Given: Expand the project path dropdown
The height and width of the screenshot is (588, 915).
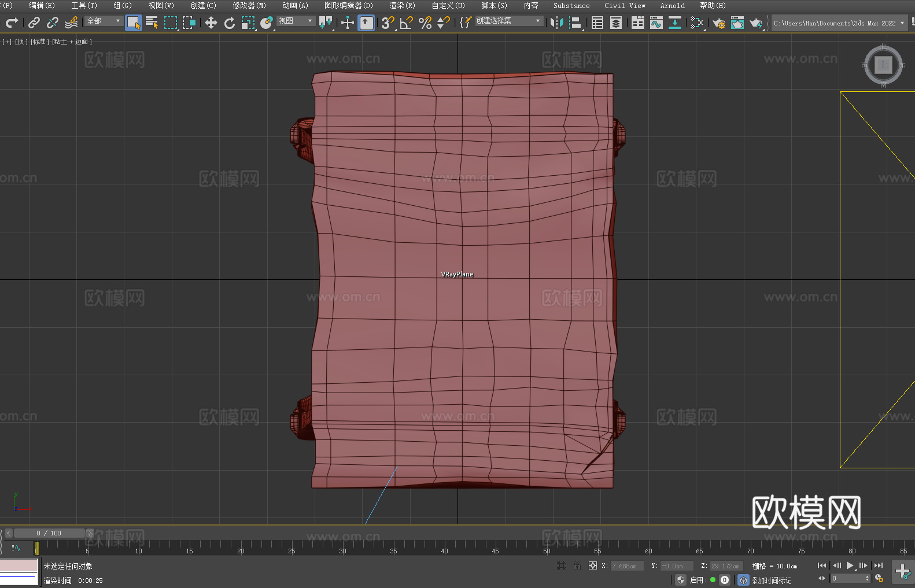Looking at the screenshot, I should (902, 23).
